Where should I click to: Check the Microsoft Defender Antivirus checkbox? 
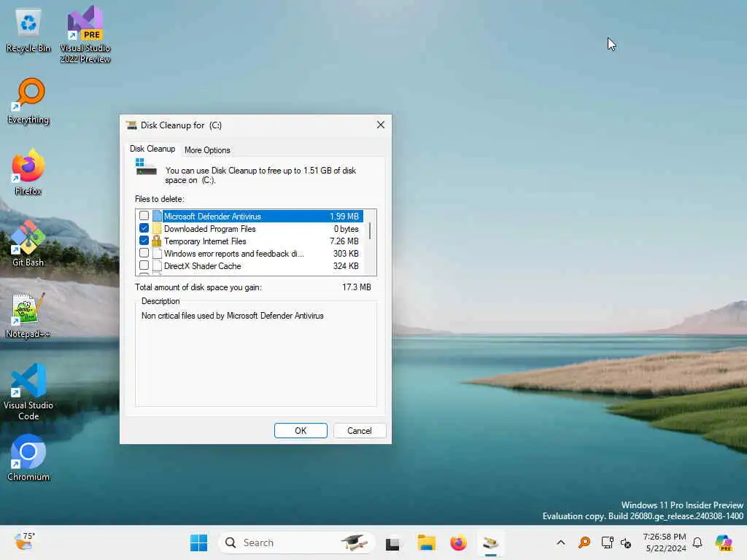click(x=144, y=216)
